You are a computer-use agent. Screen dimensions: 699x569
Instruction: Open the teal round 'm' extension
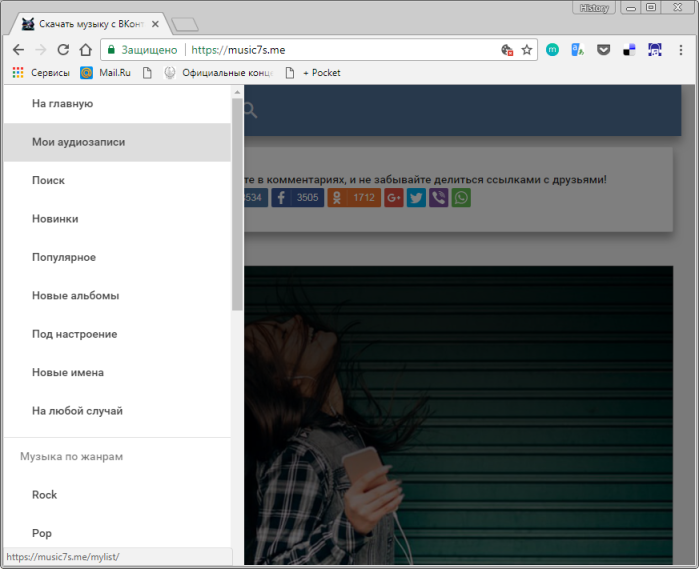click(x=552, y=50)
